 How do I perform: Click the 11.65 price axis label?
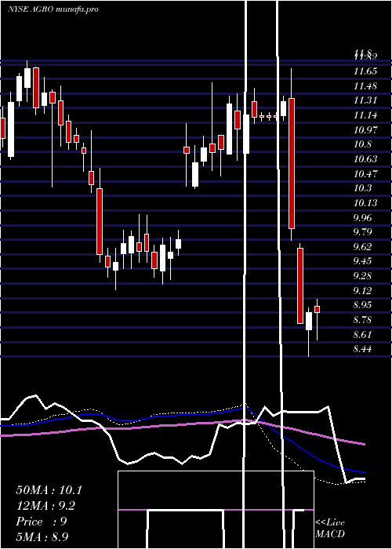click(x=365, y=71)
